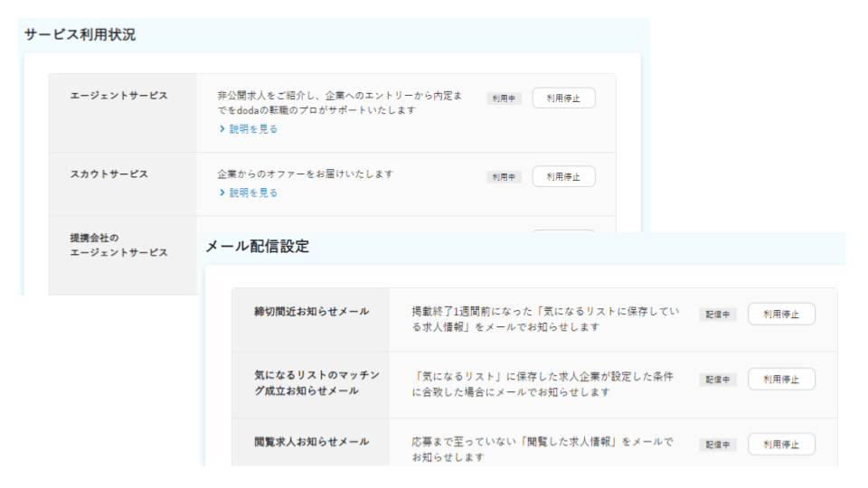Select the スカウトサービス row label
The height and width of the screenshot is (488, 868).
[x=109, y=174]
